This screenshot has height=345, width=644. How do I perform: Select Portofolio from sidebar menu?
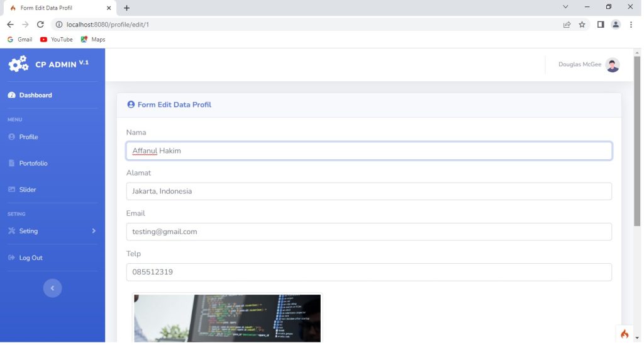(x=33, y=163)
